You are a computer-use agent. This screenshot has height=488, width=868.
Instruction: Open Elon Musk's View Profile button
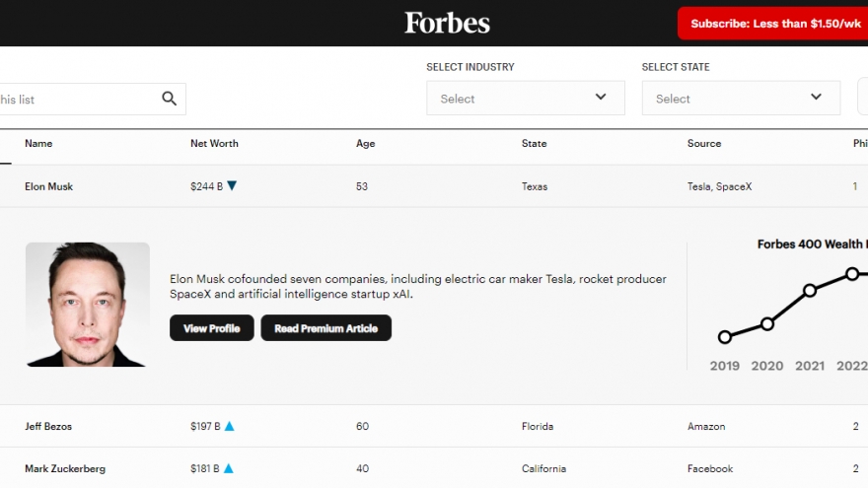pos(211,328)
